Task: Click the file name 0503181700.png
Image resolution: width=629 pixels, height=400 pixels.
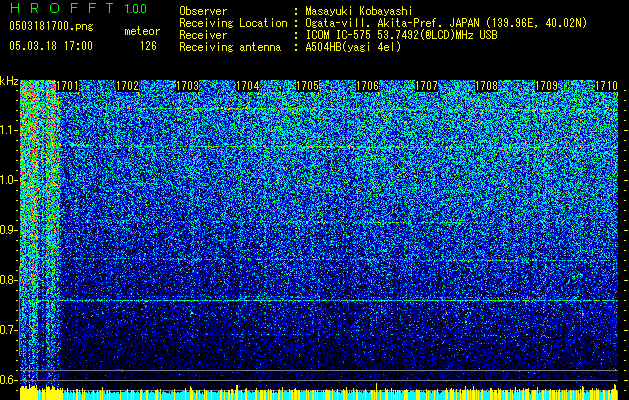Action: tap(51, 27)
